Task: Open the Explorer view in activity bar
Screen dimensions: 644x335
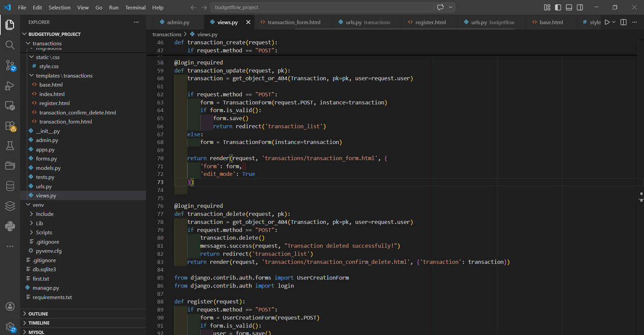Action: point(10,25)
